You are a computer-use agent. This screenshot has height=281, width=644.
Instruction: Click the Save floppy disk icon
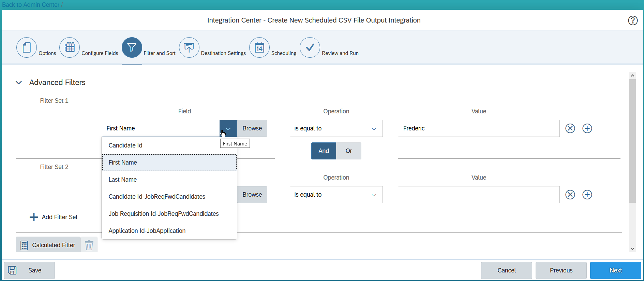12,270
